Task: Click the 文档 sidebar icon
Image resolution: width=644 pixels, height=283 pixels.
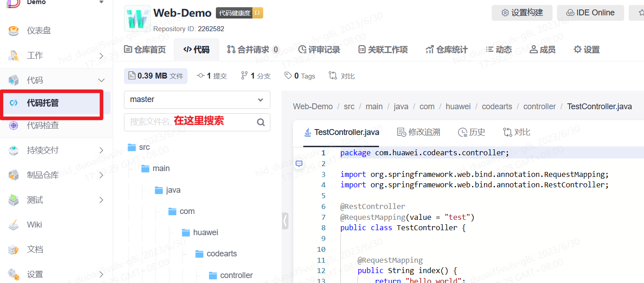Action: [x=14, y=250]
